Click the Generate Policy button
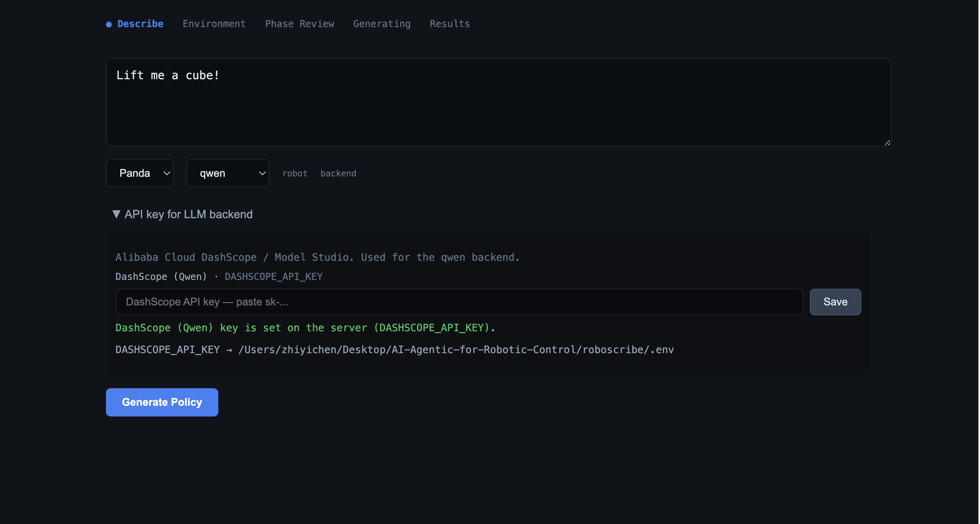 [x=162, y=402]
